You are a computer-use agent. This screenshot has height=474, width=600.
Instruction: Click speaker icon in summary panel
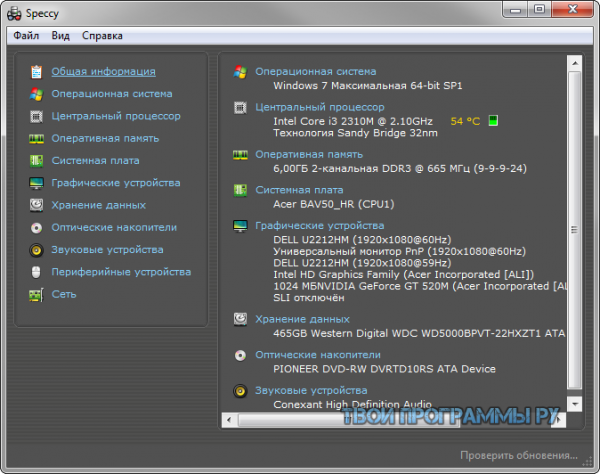click(240, 391)
